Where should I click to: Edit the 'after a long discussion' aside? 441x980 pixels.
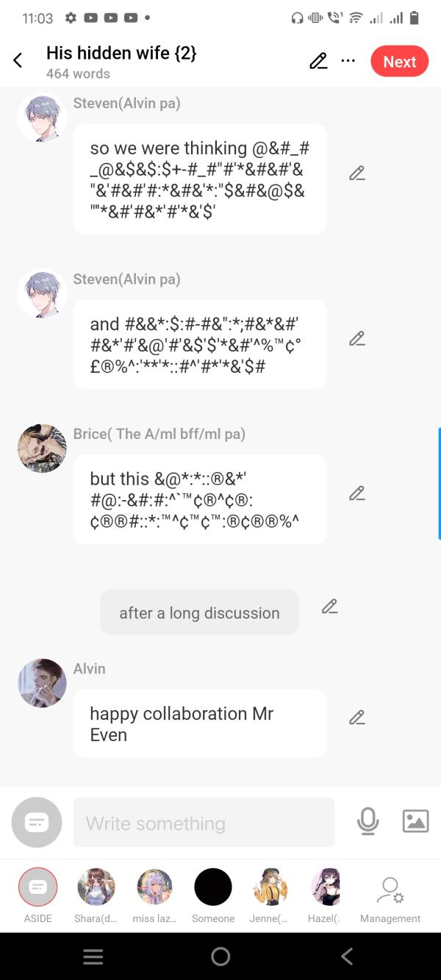tap(330, 607)
